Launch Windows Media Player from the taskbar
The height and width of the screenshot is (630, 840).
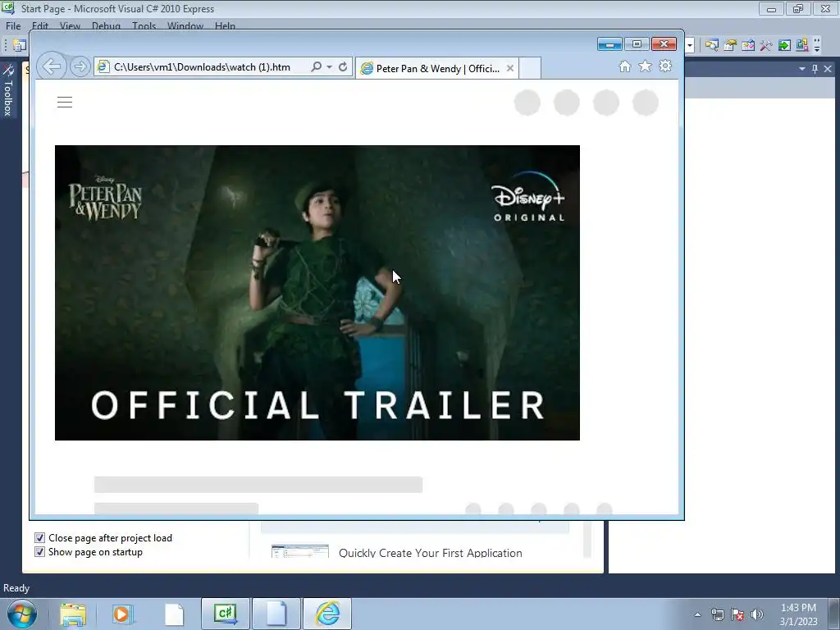(x=123, y=614)
